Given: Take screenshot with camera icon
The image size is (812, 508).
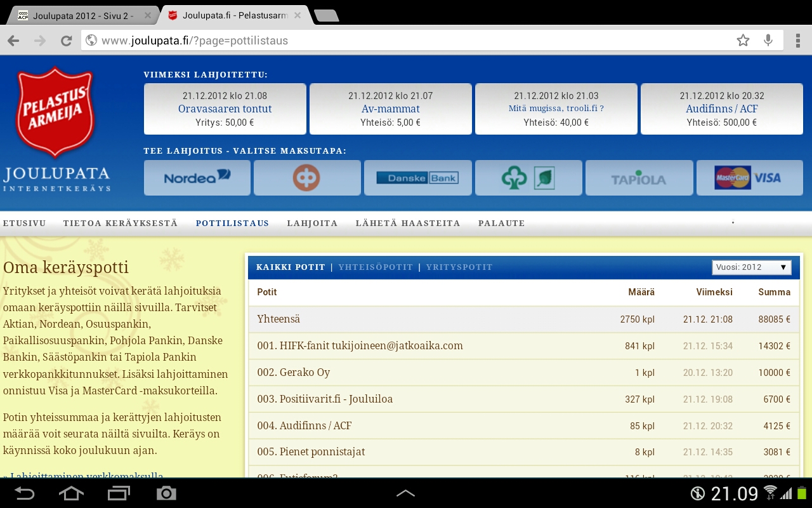Looking at the screenshot, I should pos(166,493).
